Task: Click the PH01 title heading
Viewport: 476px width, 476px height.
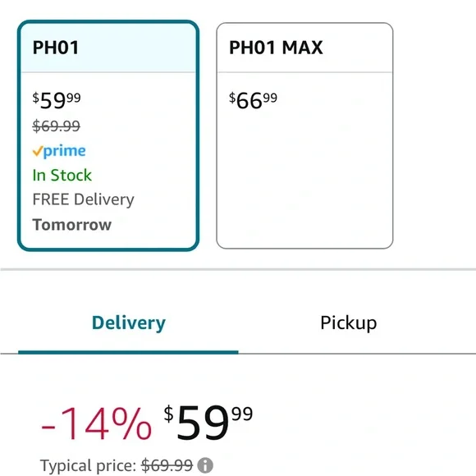Action: (x=56, y=48)
